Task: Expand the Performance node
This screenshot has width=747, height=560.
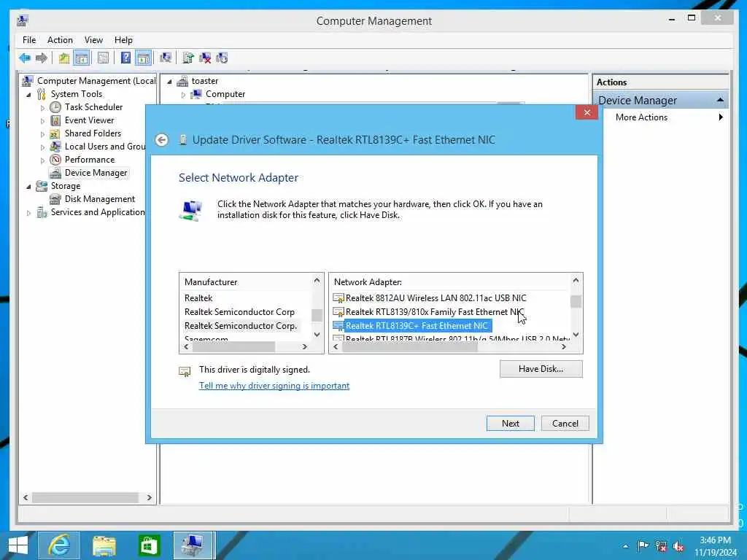Action: tap(42, 160)
